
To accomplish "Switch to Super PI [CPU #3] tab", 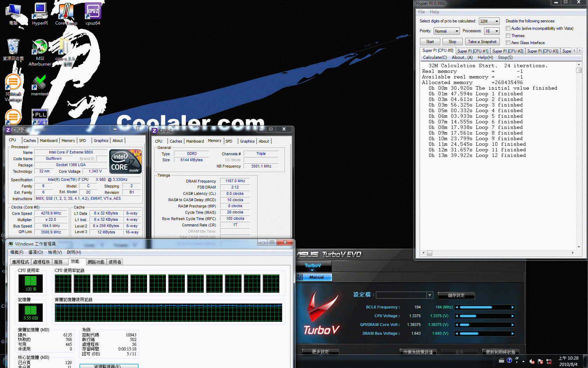I will pyautogui.click(x=542, y=51).
